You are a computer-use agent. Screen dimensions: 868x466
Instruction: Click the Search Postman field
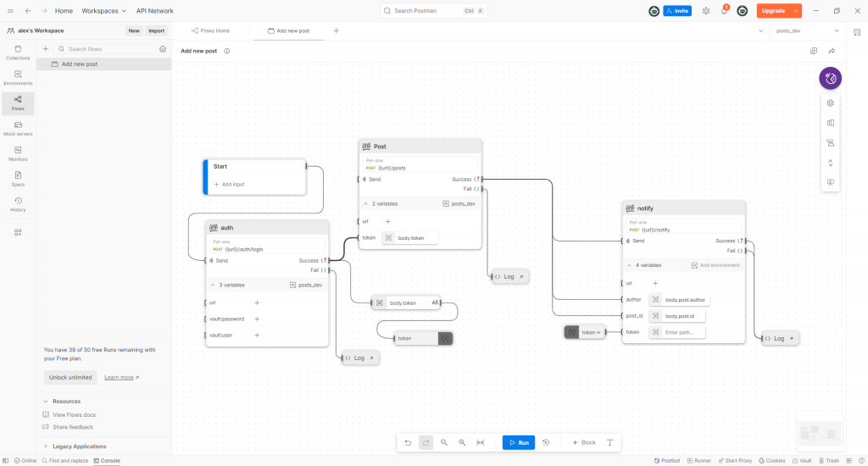point(433,10)
